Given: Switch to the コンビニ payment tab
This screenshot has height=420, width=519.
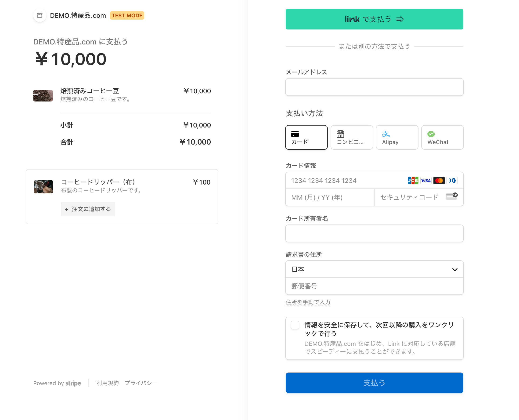Looking at the screenshot, I should 351,137.
